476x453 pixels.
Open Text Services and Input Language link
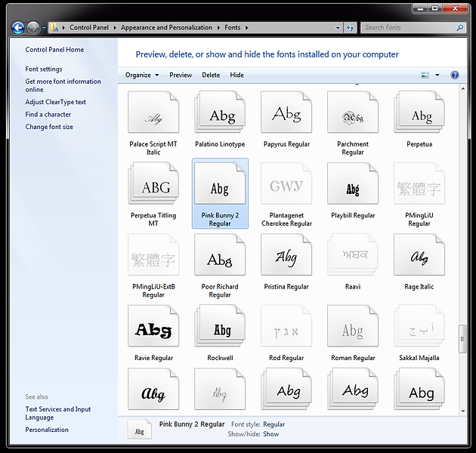[x=58, y=413]
